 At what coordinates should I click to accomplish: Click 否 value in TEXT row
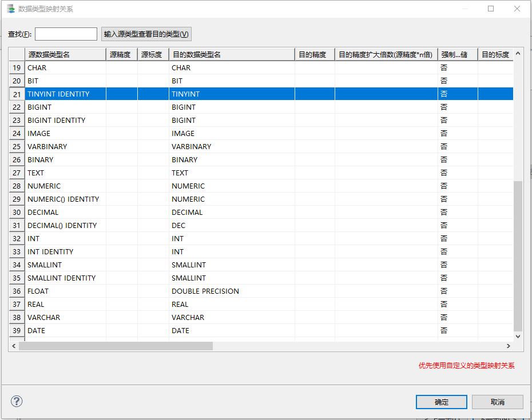coord(444,173)
